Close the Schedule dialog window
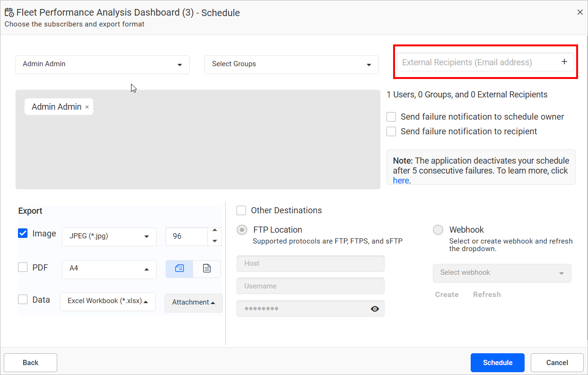Image resolution: width=588 pixels, height=375 pixels. click(580, 12)
